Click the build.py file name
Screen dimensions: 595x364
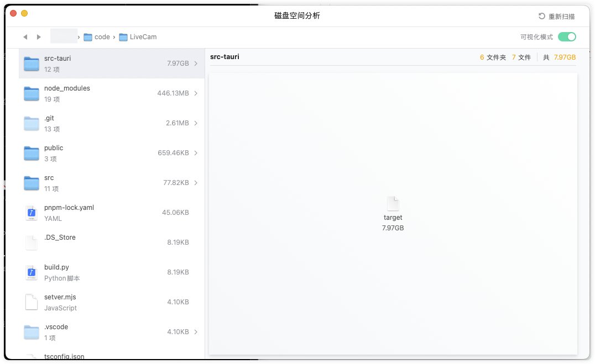[56, 267]
